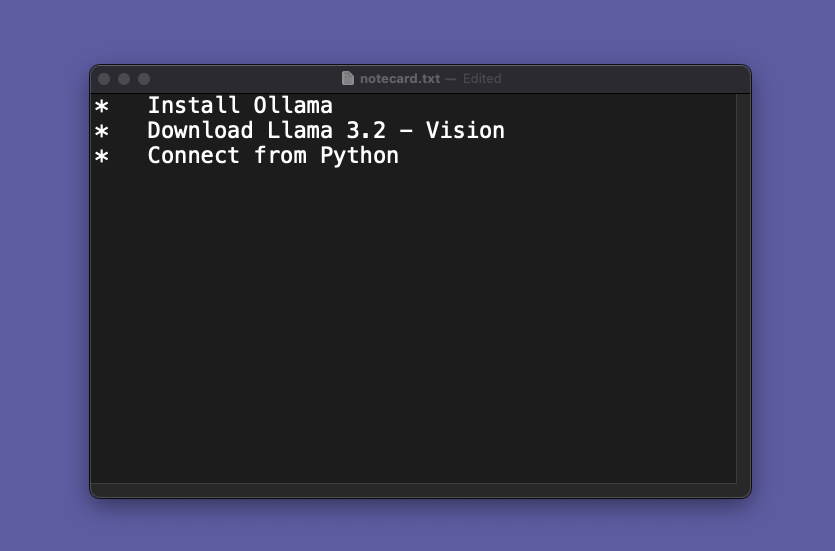Click on the word Python
The height and width of the screenshot is (551, 835).
coord(359,155)
